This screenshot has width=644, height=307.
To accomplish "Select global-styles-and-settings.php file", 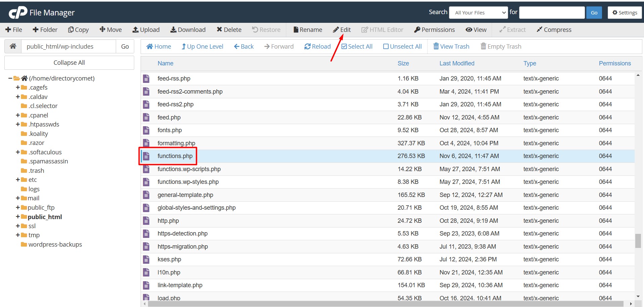I will (x=388, y=208).
